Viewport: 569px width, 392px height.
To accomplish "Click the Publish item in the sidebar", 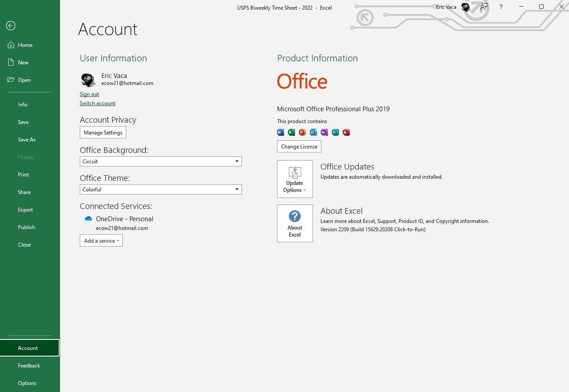I will tap(30, 227).
